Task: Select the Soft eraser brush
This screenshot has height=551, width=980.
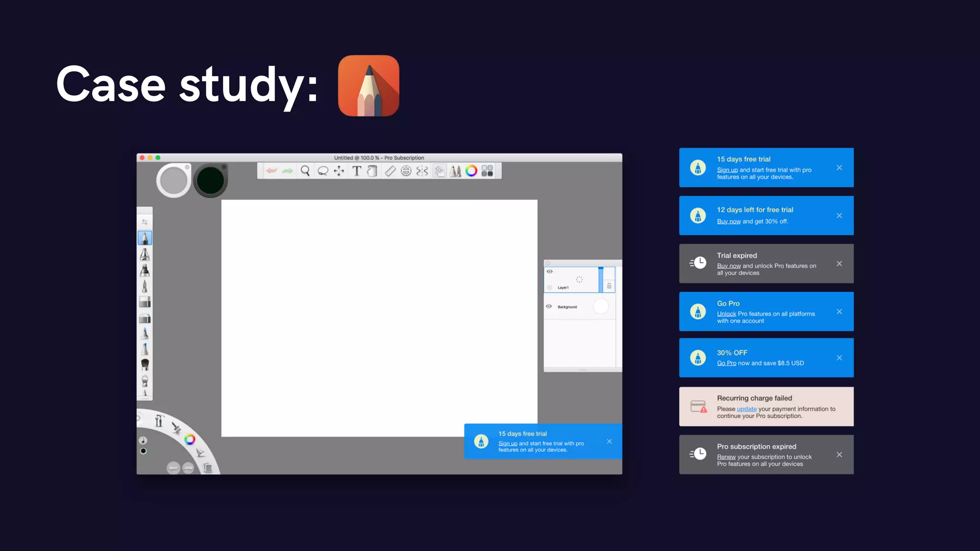Action: tap(145, 318)
